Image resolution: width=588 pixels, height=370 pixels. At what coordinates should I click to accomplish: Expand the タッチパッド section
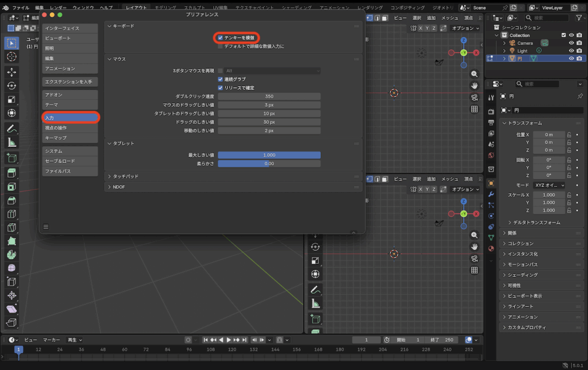click(x=125, y=177)
